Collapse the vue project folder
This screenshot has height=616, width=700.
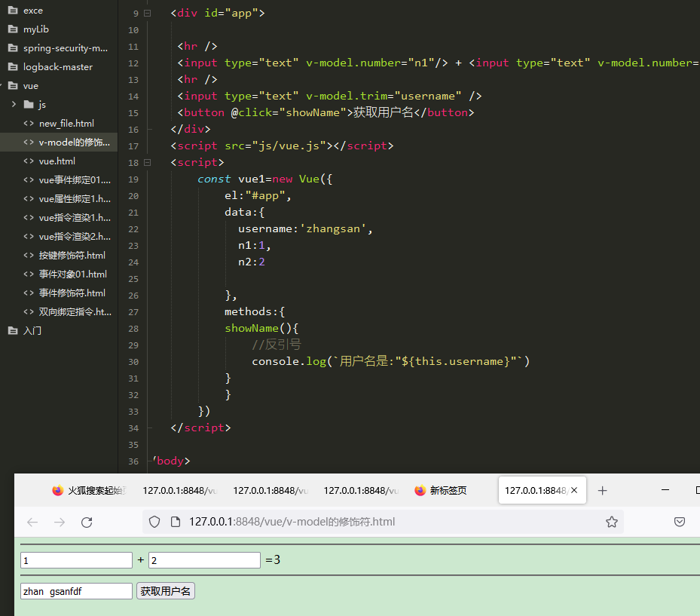3,85
